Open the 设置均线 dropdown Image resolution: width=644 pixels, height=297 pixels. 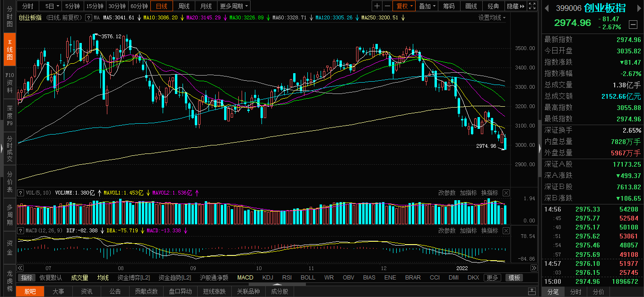492,17
